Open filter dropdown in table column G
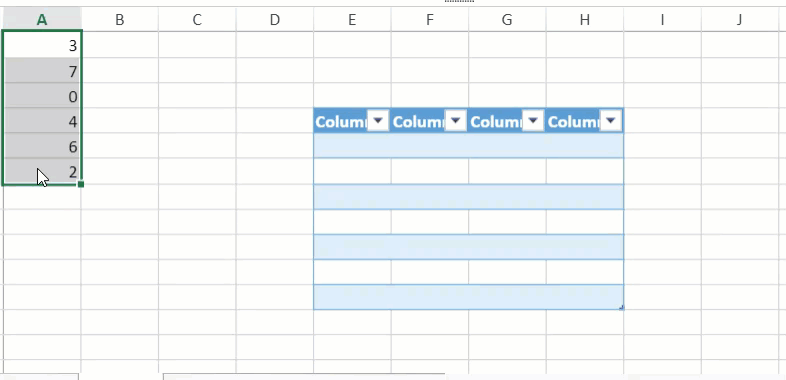Image resolution: width=786 pixels, height=380 pixels. point(533,121)
